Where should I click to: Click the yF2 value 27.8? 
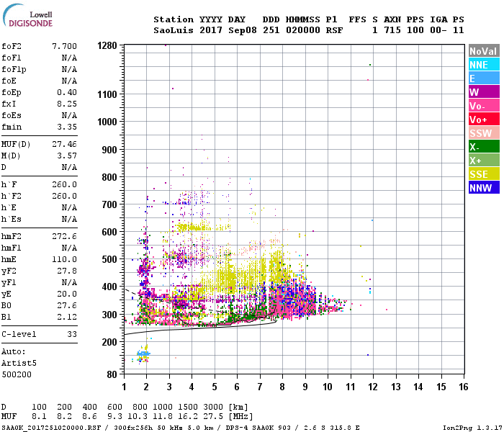coord(67,271)
